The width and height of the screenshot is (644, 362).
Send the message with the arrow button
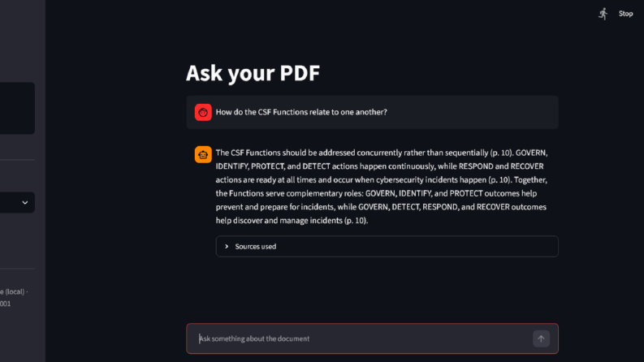point(541,338)
